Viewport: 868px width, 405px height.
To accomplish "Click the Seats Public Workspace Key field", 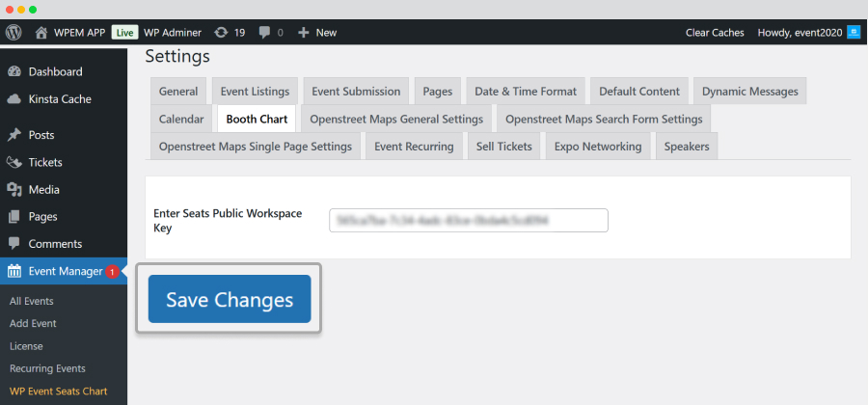I will [x=469, y=220].
